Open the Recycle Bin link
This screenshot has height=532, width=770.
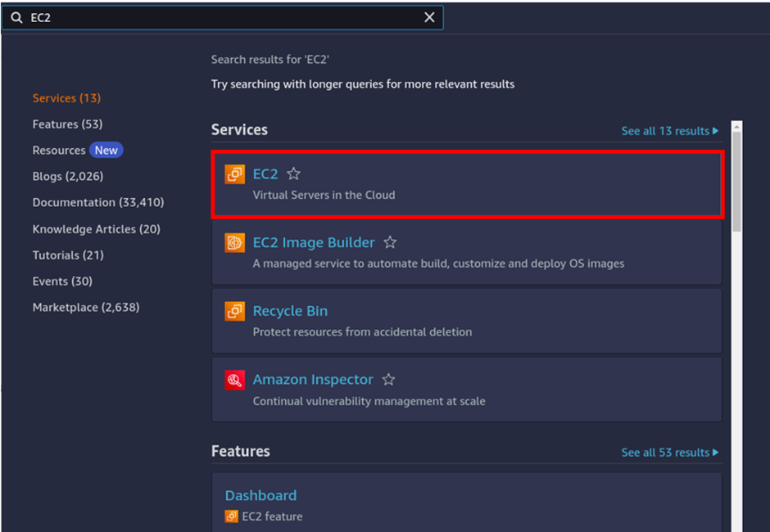click(x=290, y=311)
